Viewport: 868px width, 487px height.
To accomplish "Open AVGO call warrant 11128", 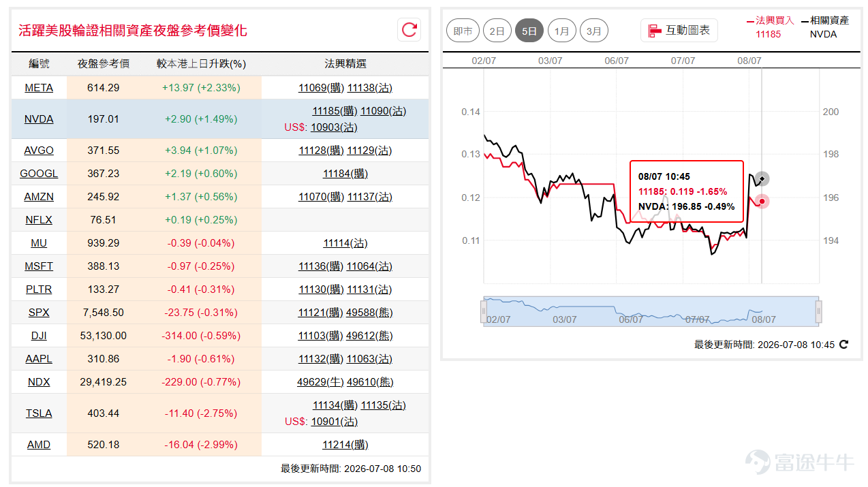I will click(x=321, y=151).
